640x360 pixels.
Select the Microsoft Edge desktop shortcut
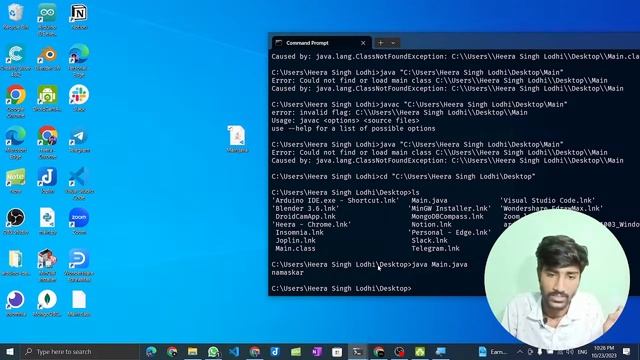(16, 142)
